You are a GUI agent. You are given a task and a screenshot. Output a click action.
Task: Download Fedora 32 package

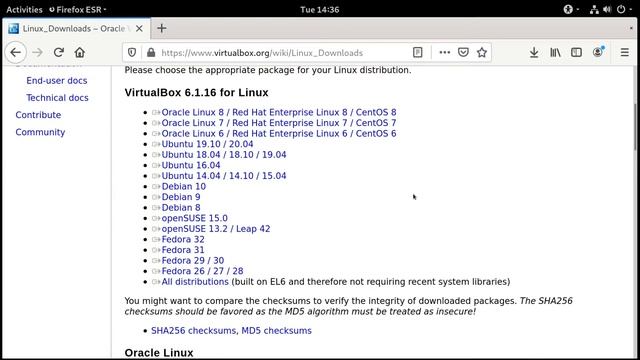coord(183,240)
